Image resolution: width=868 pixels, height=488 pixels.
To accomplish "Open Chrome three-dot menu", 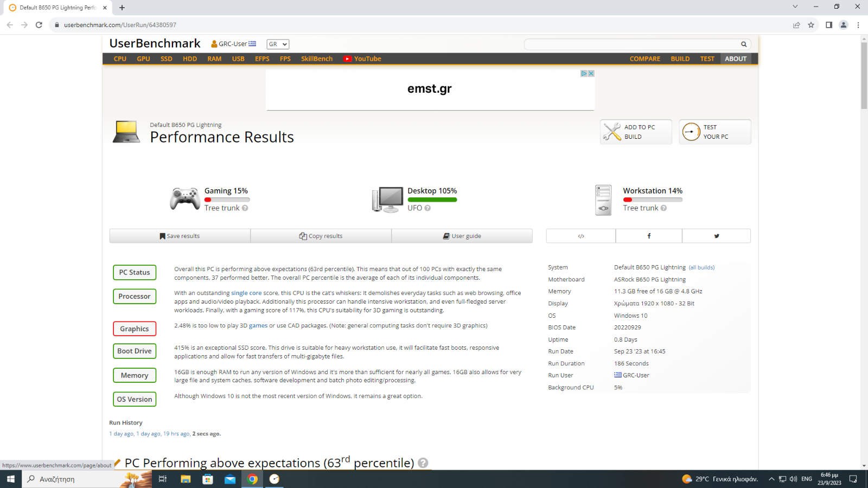I will tap(858, 25).
